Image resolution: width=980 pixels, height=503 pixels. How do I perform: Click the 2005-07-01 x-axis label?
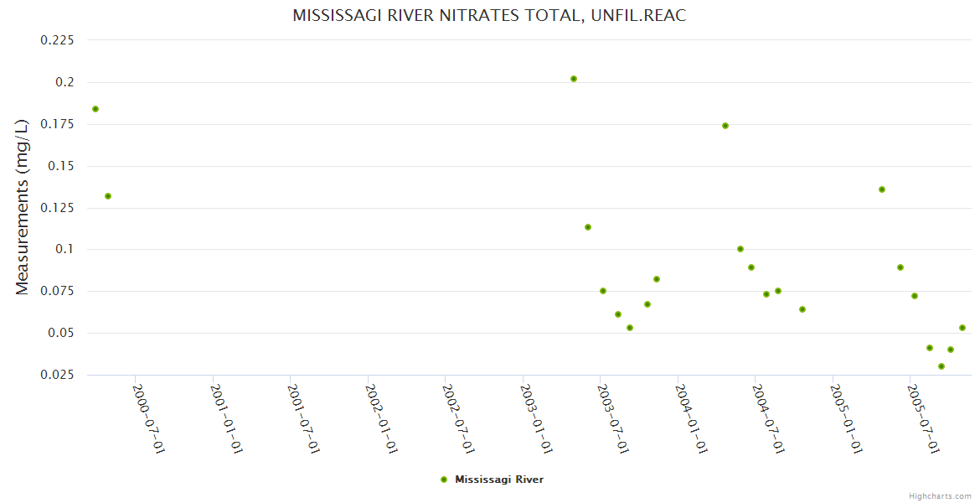[924, 418]
